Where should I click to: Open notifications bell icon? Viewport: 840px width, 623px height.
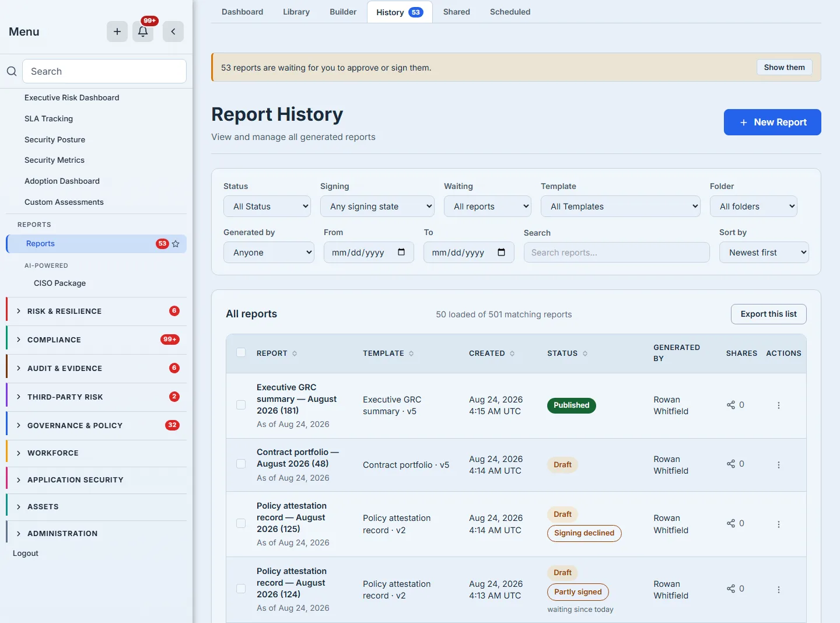[143, 32]
